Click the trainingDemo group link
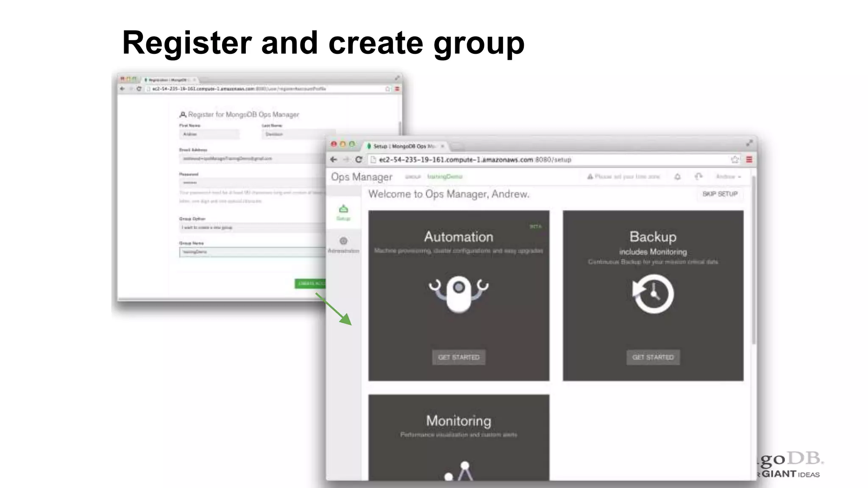This screenshot has width=868, height=488. [445, 177]
